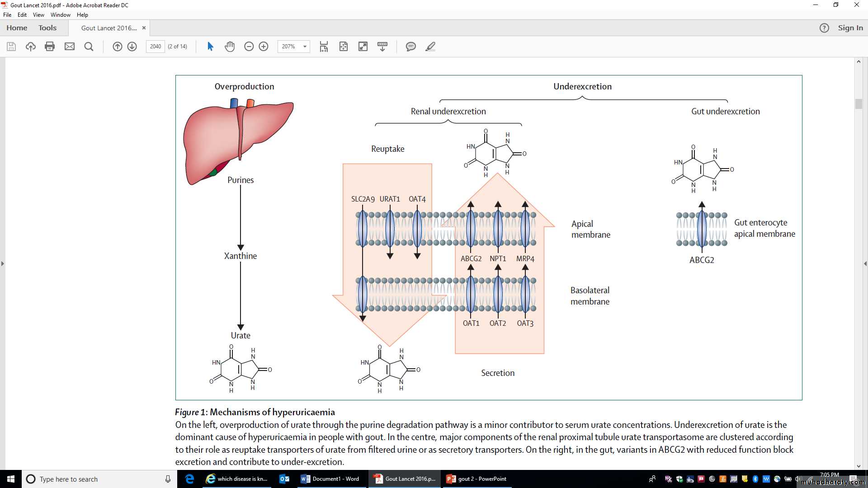The width and height of the screenshot is (868, 488).
Task: Click the page number input field
Action: click(x=155, y=47)
